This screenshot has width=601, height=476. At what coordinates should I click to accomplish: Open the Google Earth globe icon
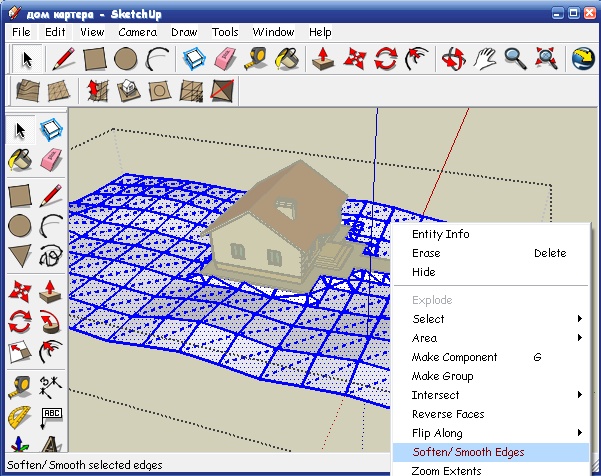(x=583, y=59)
